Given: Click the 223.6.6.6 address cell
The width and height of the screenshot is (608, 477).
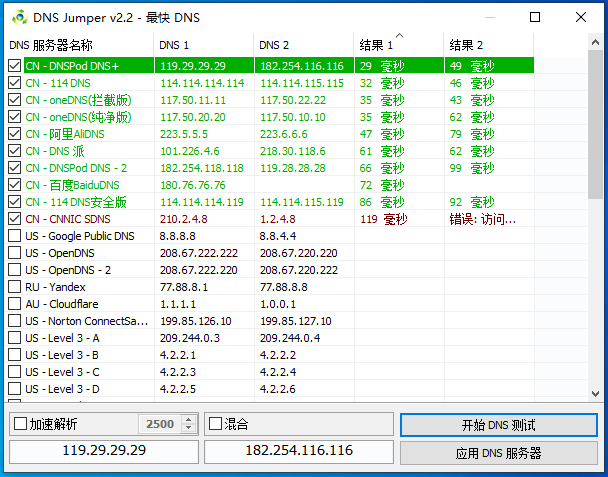Looking at the screenshot, I should coord(283,134).
